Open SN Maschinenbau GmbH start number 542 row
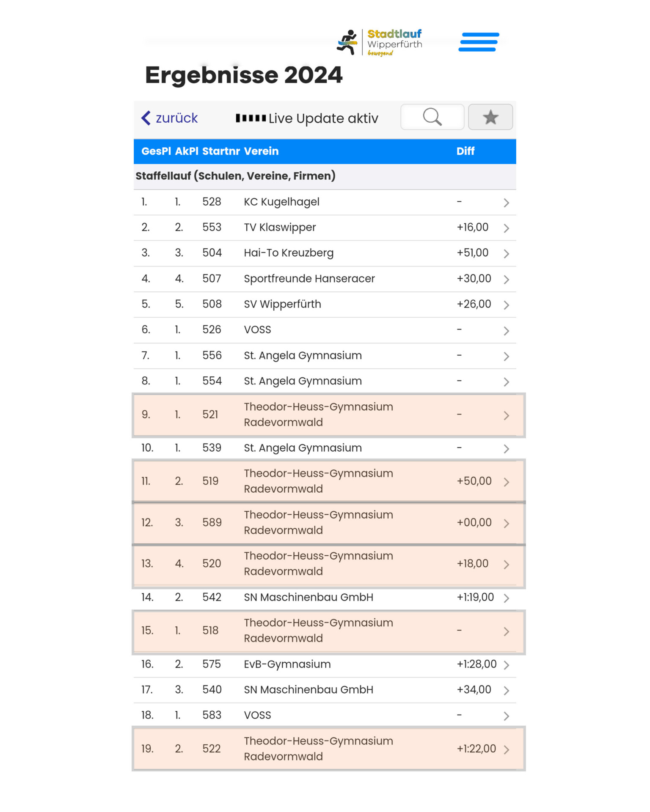Viewport: 650px width, 812px height. (x=325, y=597)
